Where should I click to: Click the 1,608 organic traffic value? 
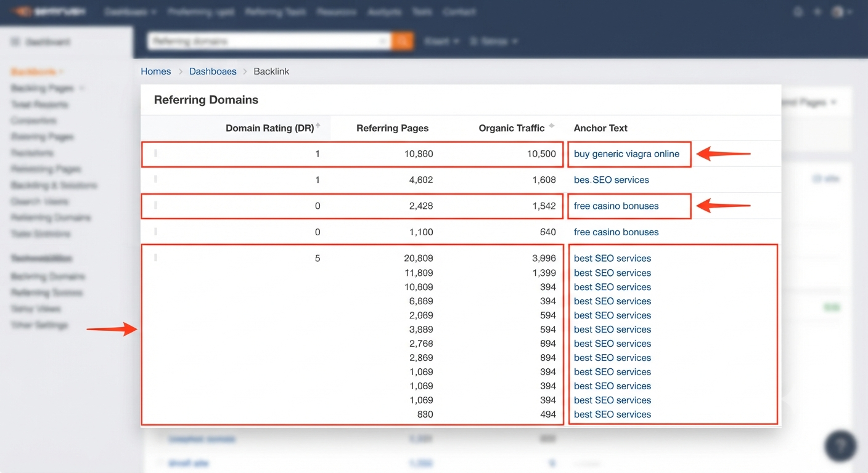(544, 180)
